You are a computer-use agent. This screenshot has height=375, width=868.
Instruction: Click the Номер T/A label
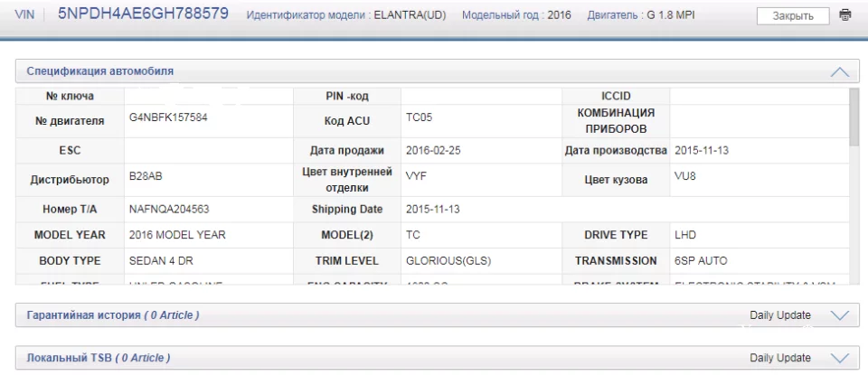70,210
